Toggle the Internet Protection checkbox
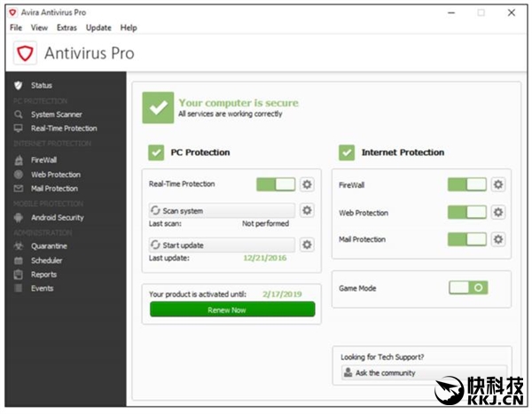This screenshot has width=532, height=414. click(347, 152)
